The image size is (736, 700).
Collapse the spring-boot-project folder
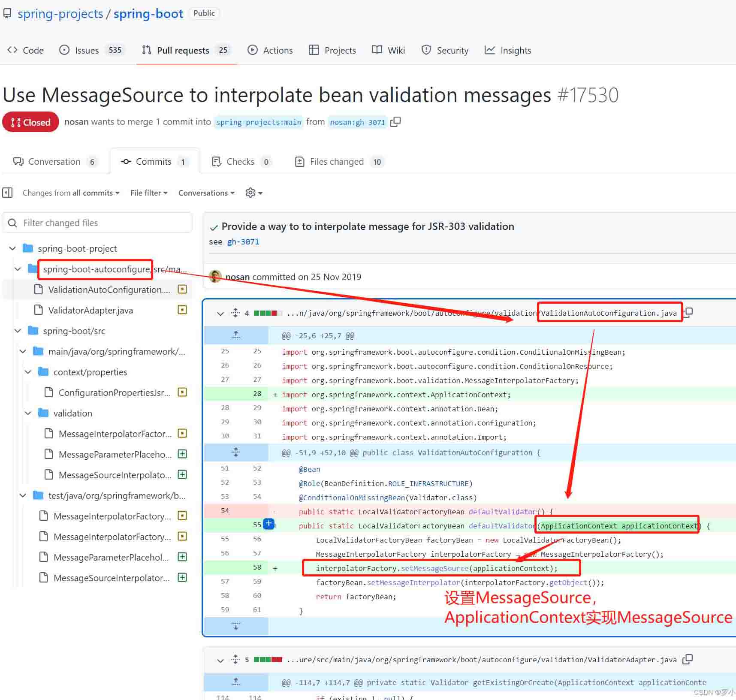point(12,248)
